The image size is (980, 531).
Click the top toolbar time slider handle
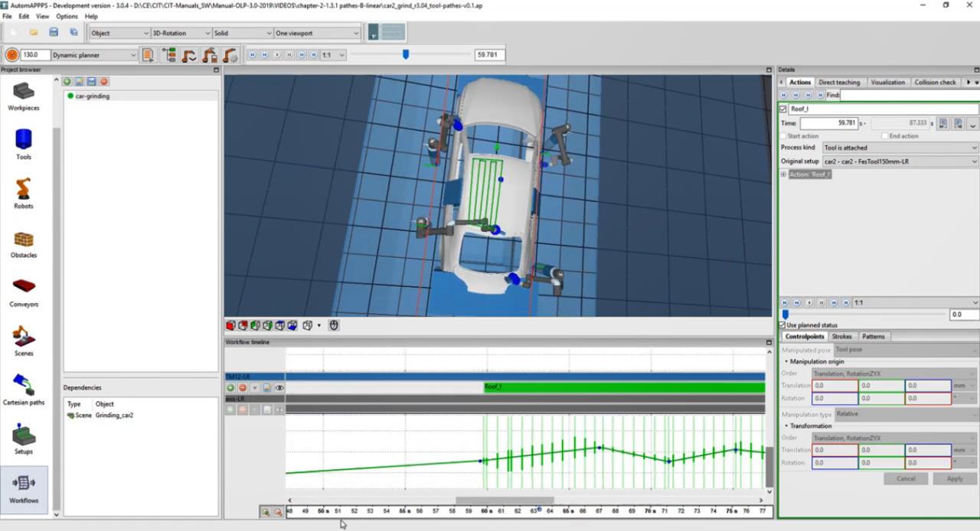406,54
